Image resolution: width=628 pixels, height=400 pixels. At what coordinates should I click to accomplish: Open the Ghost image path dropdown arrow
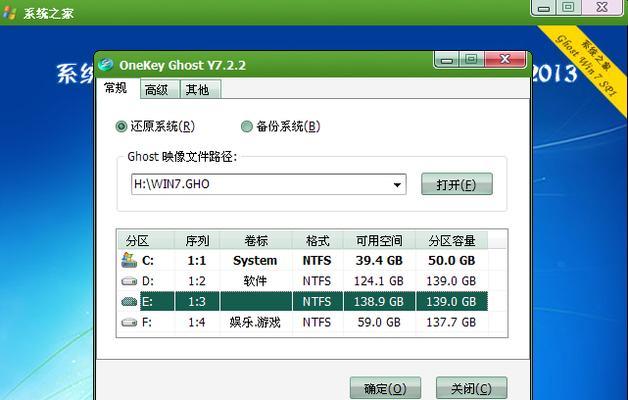click(397, 185)
